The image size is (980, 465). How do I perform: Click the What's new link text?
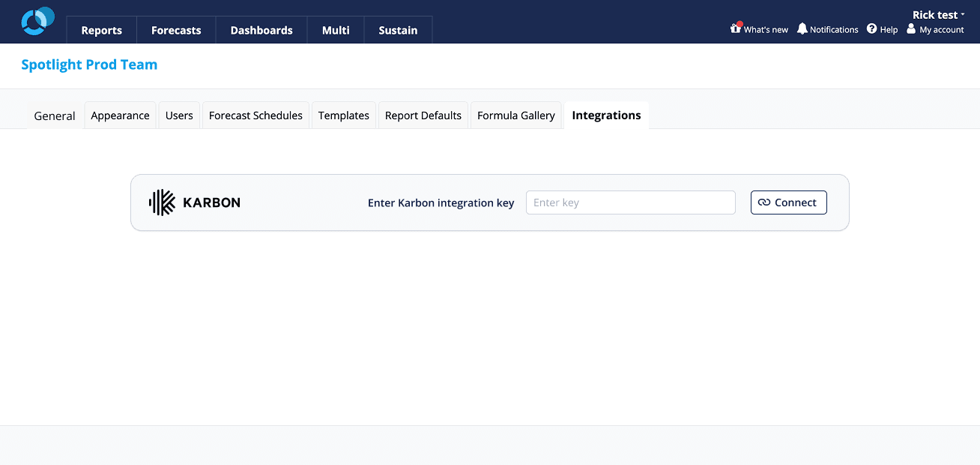point(766,30)
